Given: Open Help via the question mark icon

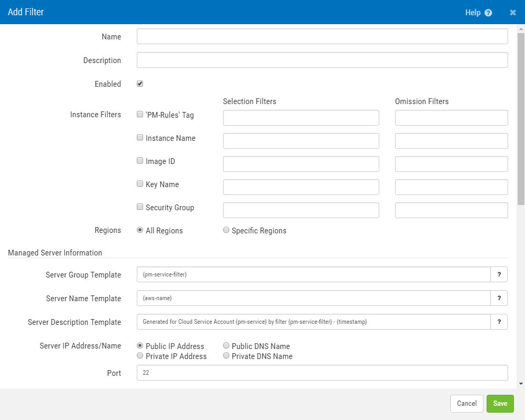Looking at the screenshot, I should coord(488,13).
